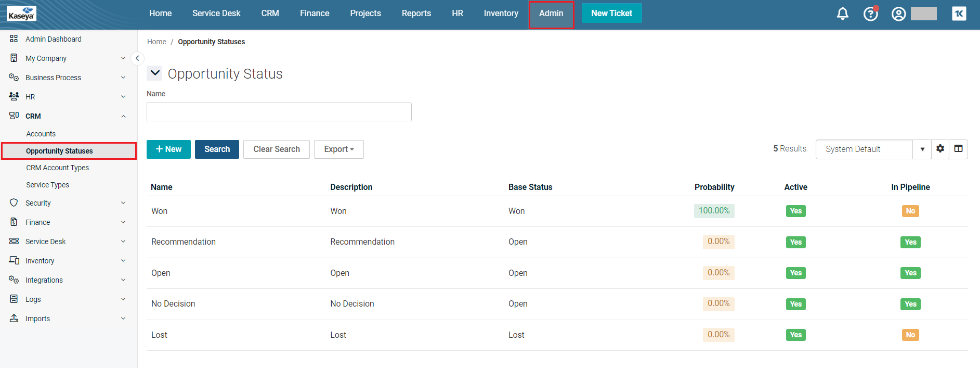The image size is (980, 368).
Task: Click the Kaseya logo
Action: click(x=21, y=14)
